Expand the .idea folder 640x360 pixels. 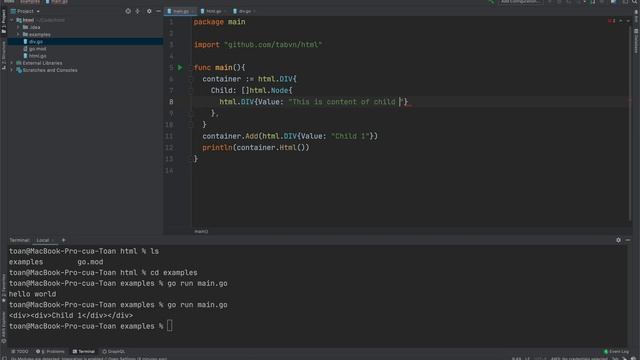coord(18,27)
